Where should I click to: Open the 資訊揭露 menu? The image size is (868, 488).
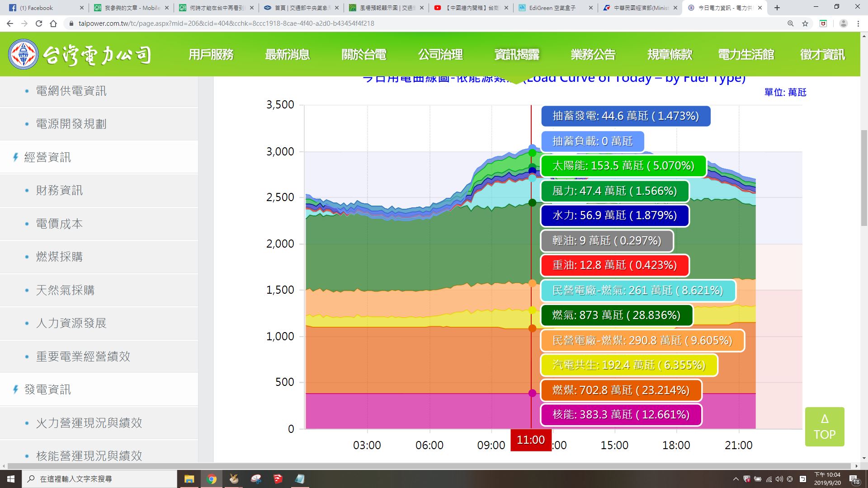(517, 55)
